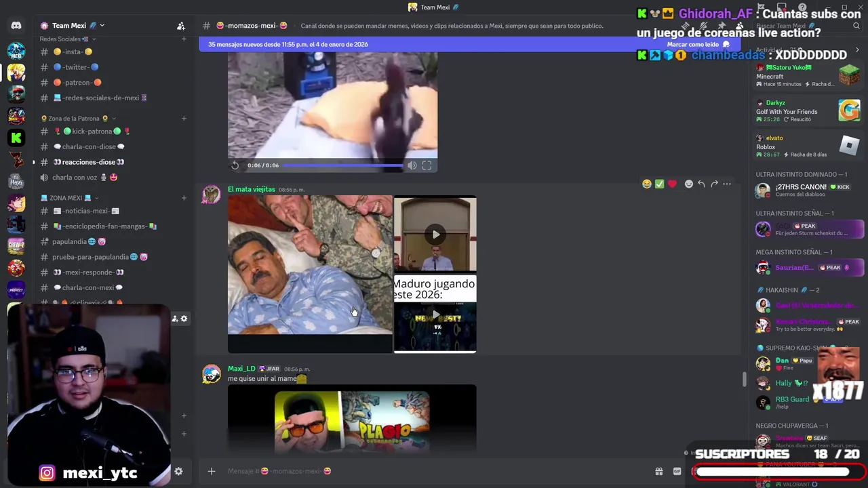Click Maxi_LD avatar
868x488 pixels.
(212, 374)
